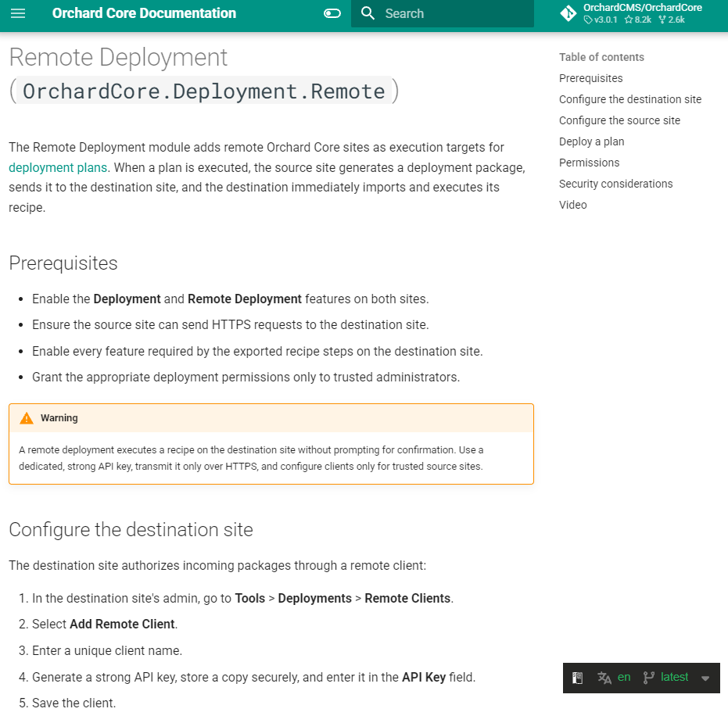The image size is (728, 723).
Task: Click the Prerequisites heading
Action: 63,263
